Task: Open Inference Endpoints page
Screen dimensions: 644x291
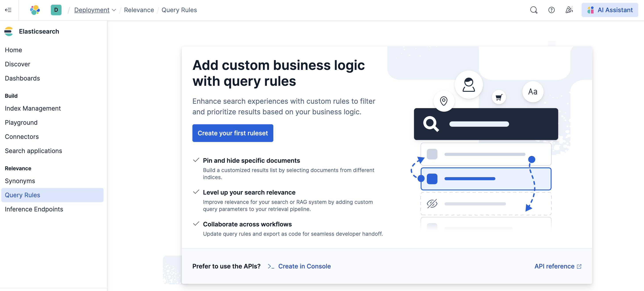Action: click(x=34, y=209)
